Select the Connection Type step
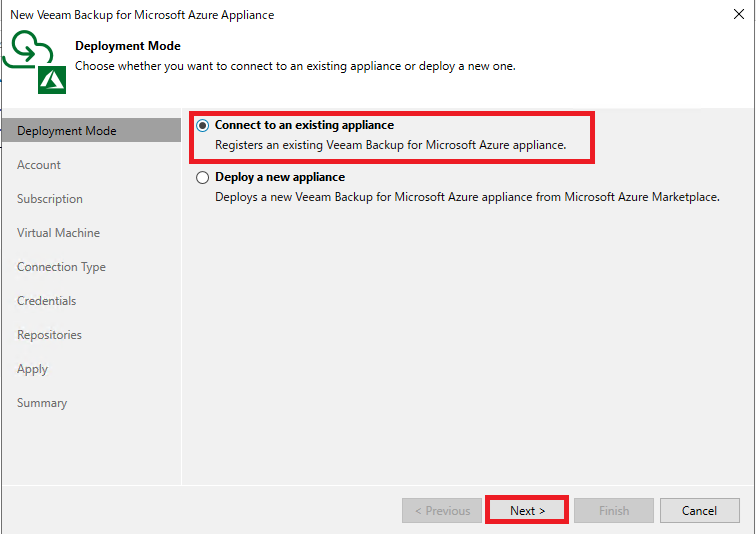This screenshot has height=534, width=756. click(x=61, y=267)
